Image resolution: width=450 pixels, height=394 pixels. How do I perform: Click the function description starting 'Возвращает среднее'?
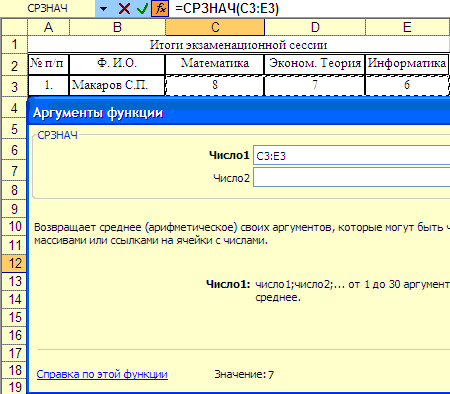pos(242,233)
